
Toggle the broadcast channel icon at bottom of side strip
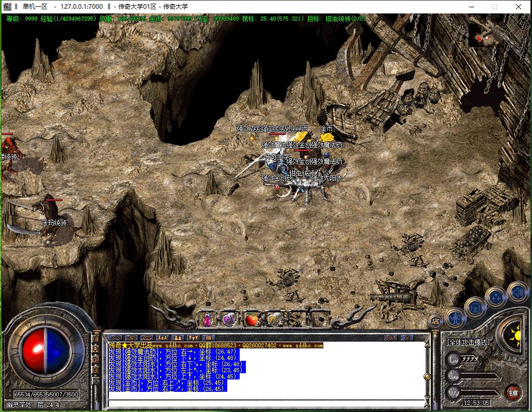click(96, 381)
